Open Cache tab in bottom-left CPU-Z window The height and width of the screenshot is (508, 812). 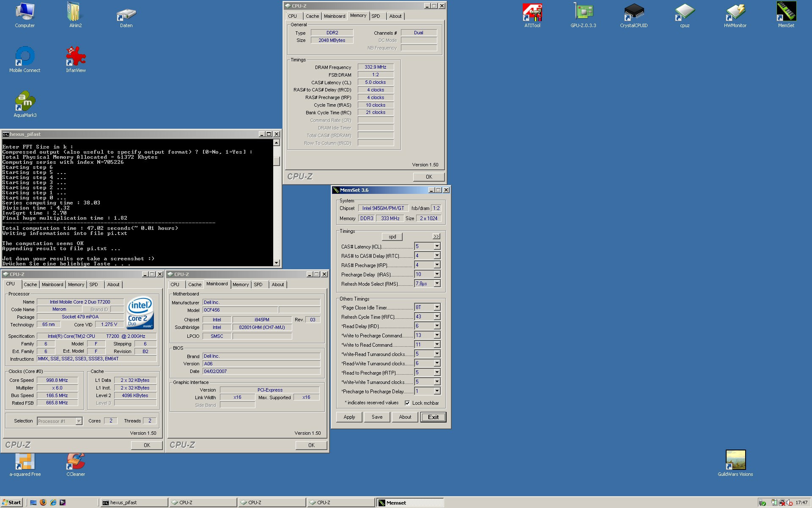(30, 284)
